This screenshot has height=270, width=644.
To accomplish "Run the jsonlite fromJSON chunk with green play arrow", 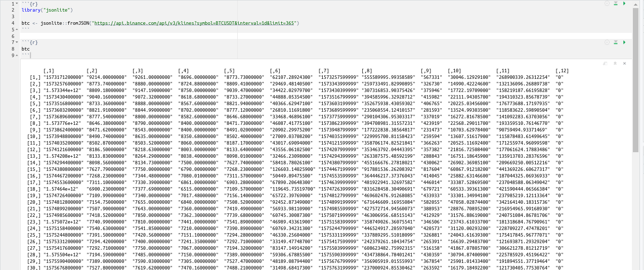I will point(624,4).
